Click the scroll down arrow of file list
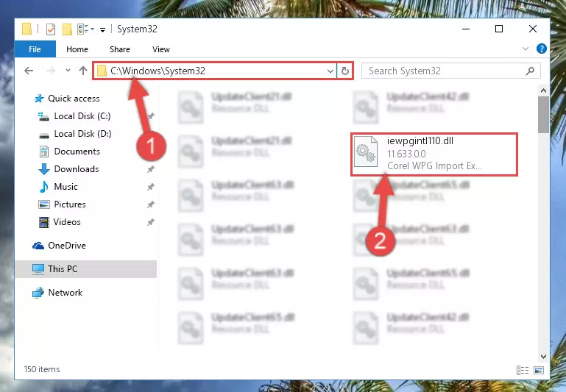The image size is (566, 392). click(543, 356)
